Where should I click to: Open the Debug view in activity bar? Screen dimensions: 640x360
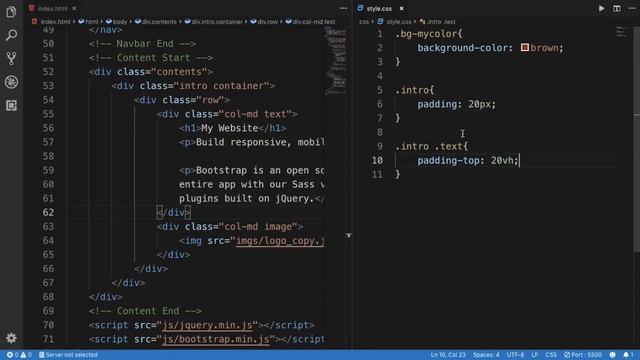click(11, 82)
